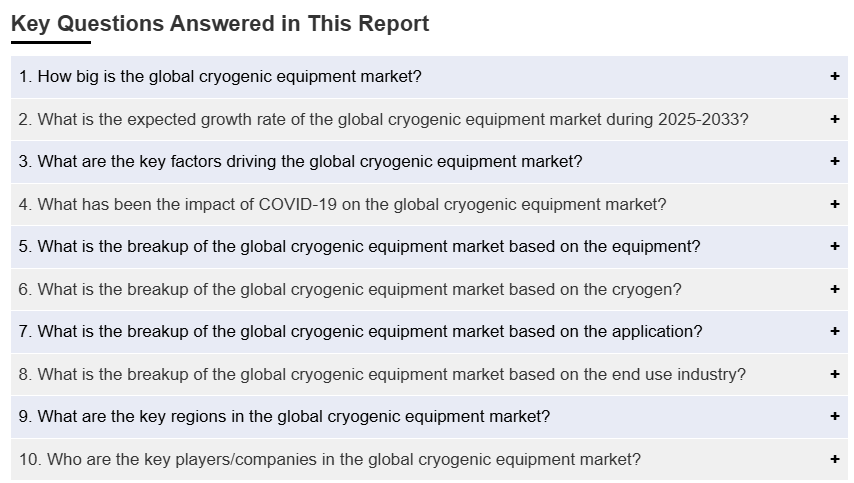
Task: Click plus icon for key regions question
Action: (x=834, y=417)
